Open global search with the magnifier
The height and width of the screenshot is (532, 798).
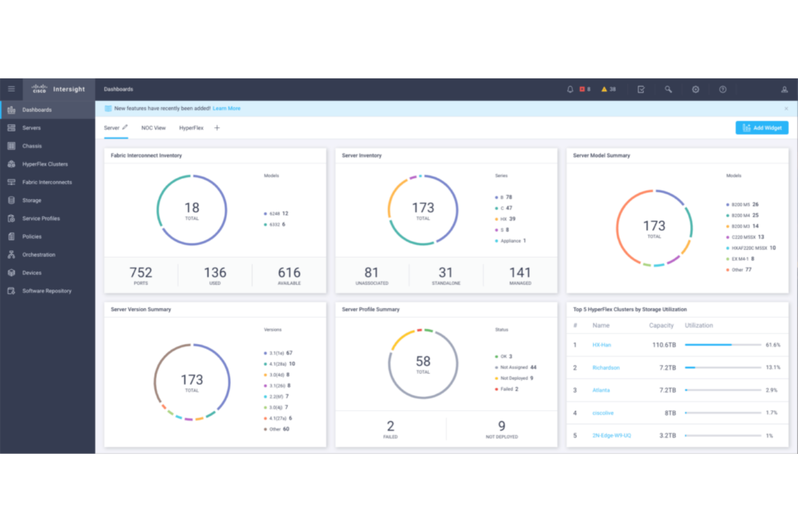click(x=668, y=89)
